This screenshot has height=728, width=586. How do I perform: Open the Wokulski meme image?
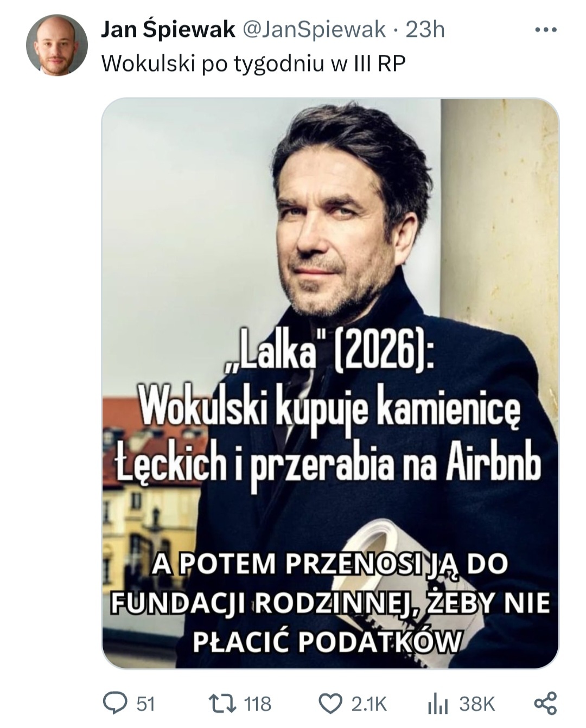click(330, 383)
